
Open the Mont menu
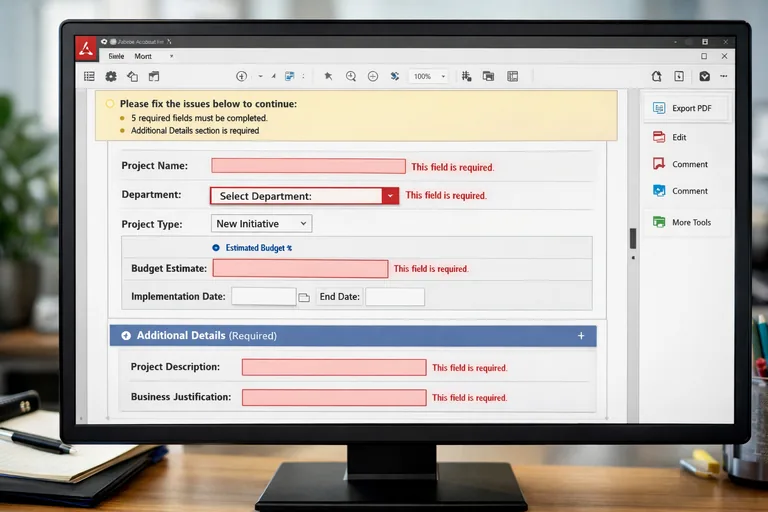click(x=143, y=56)
